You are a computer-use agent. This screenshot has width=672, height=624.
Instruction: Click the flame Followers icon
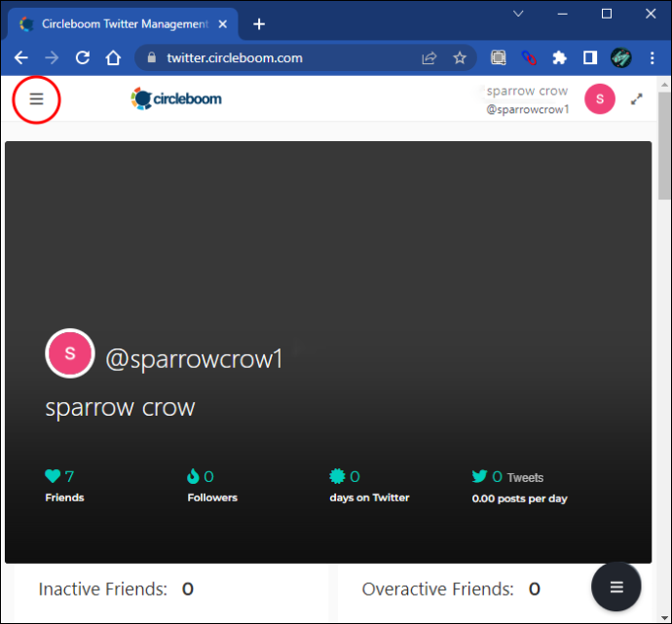[x=193, y=476]
